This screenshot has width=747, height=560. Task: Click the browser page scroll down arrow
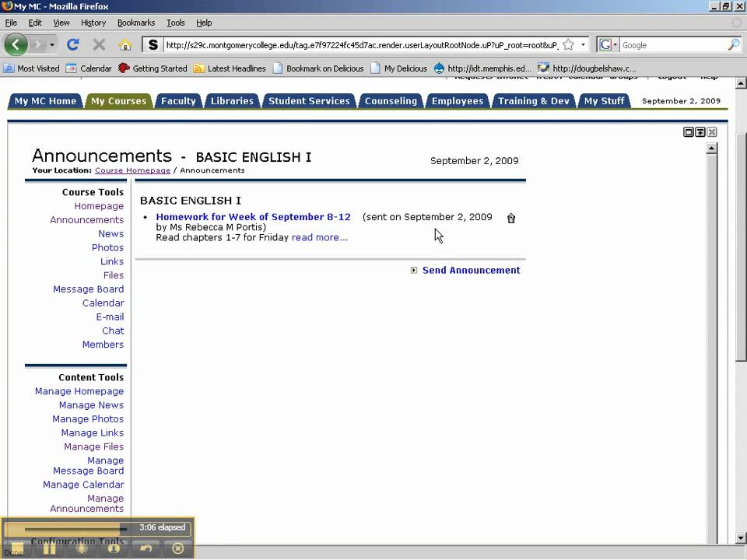740,538
